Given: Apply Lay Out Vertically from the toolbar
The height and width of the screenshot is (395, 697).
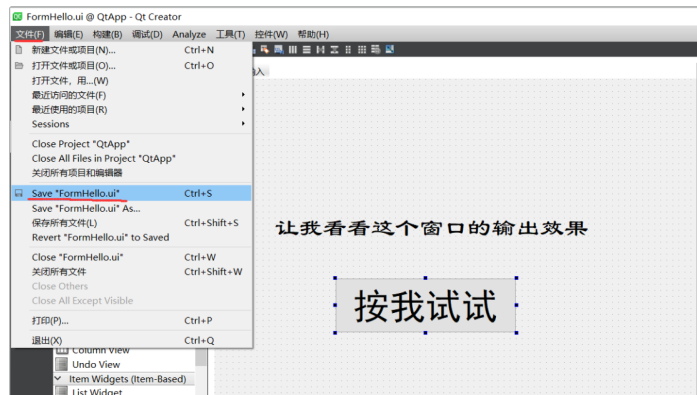Looking at the screenshot, I should pos(307,49).
